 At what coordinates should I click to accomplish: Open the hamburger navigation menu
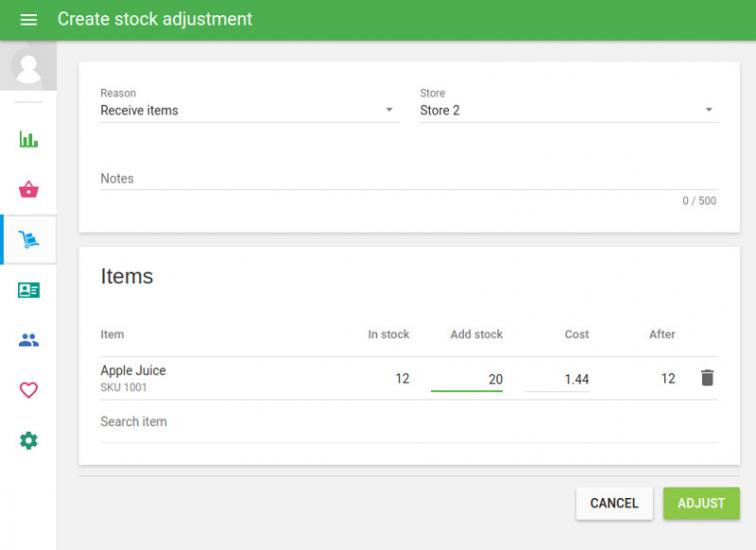(28, 20)
